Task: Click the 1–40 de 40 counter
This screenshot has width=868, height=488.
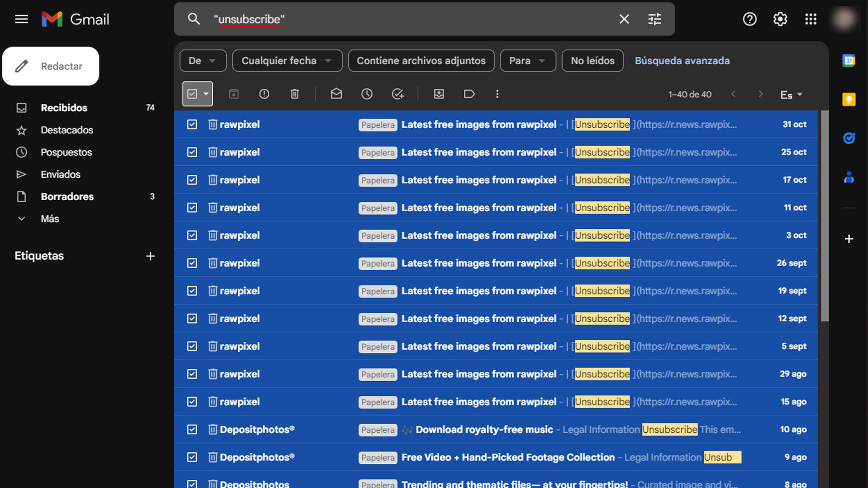Action: 690,95
